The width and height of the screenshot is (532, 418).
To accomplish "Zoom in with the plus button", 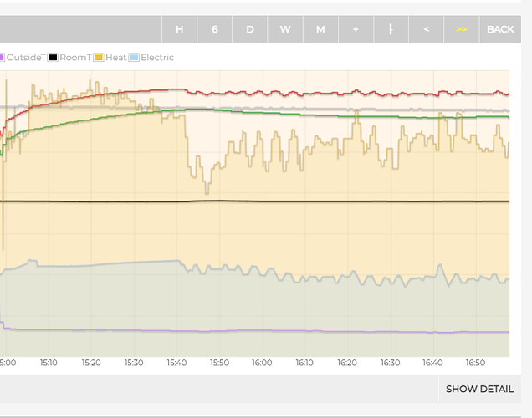I will 356,29.
